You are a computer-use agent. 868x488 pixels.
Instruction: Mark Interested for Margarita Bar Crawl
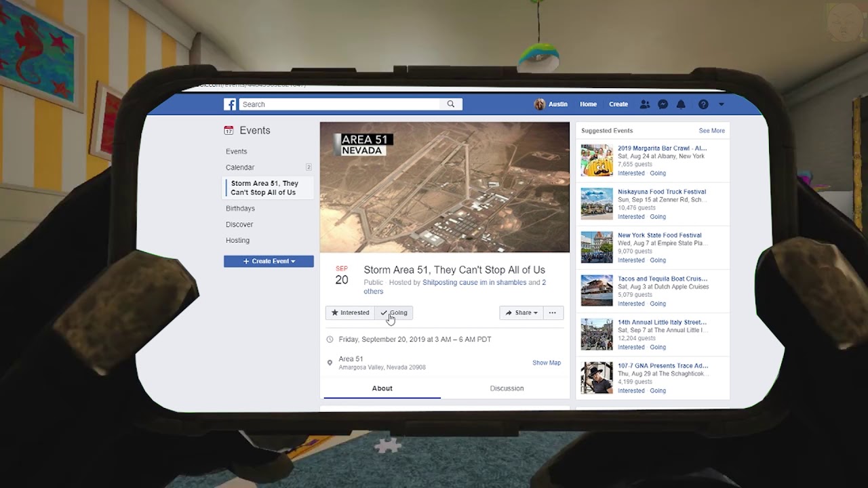point(631,174)
